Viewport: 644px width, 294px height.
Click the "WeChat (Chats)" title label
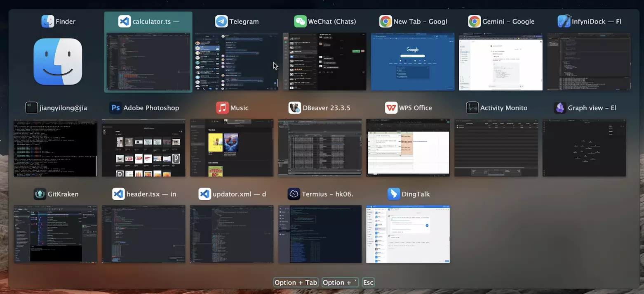332,21
